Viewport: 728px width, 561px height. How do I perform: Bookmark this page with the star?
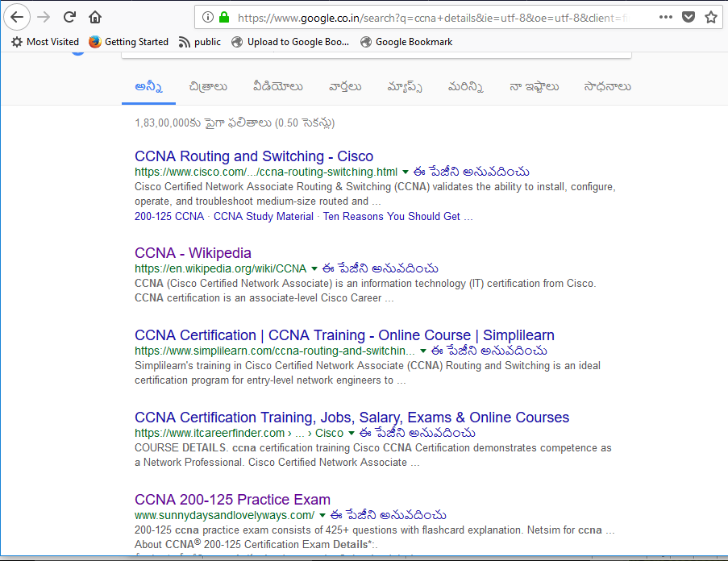pyautogui.click(x=711, y=18)
